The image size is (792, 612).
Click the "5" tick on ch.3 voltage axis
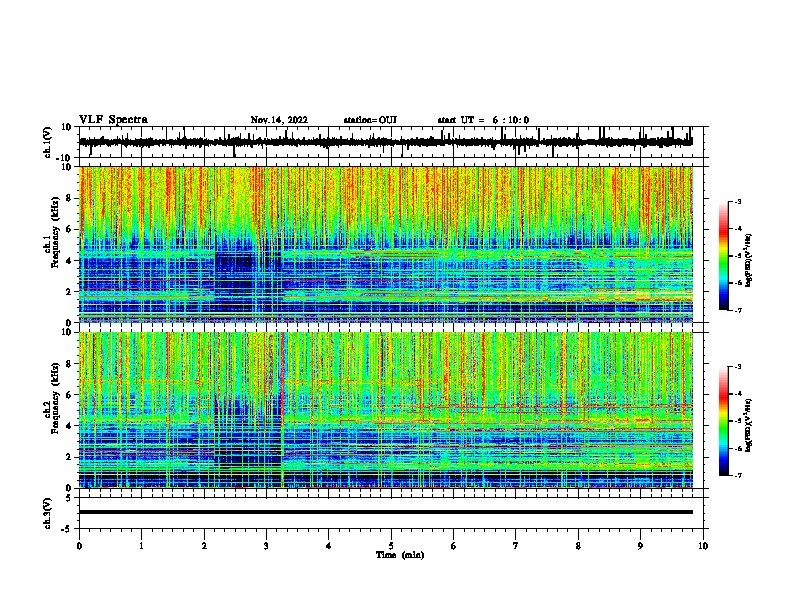click(x=69, y=498)
